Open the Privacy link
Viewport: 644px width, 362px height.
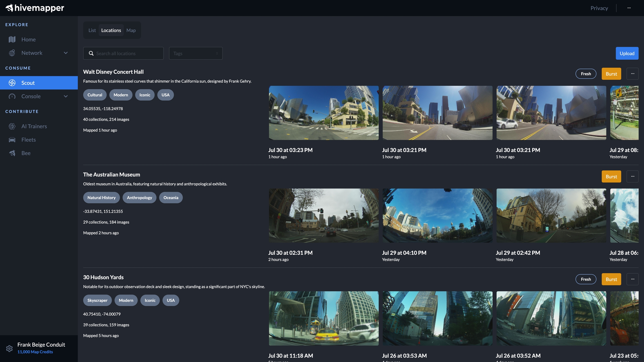tap(599, 8)
